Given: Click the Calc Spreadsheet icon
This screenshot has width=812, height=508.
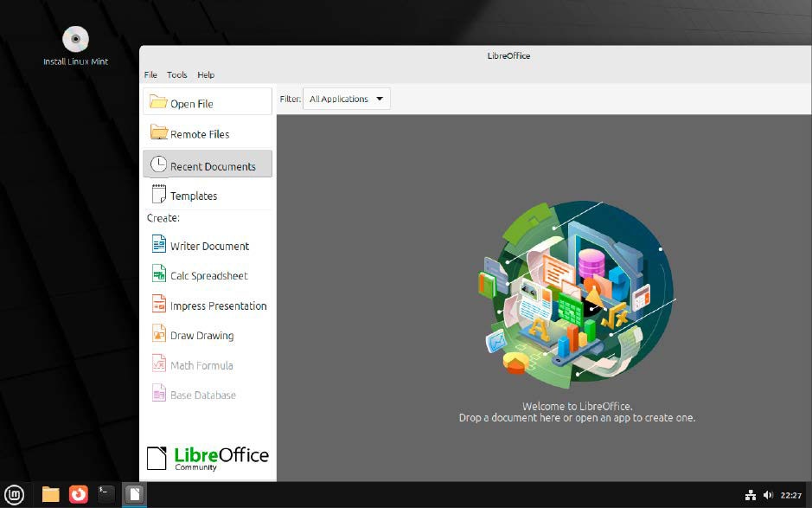Looking at the screenshot, I should [x=158, y=275].
